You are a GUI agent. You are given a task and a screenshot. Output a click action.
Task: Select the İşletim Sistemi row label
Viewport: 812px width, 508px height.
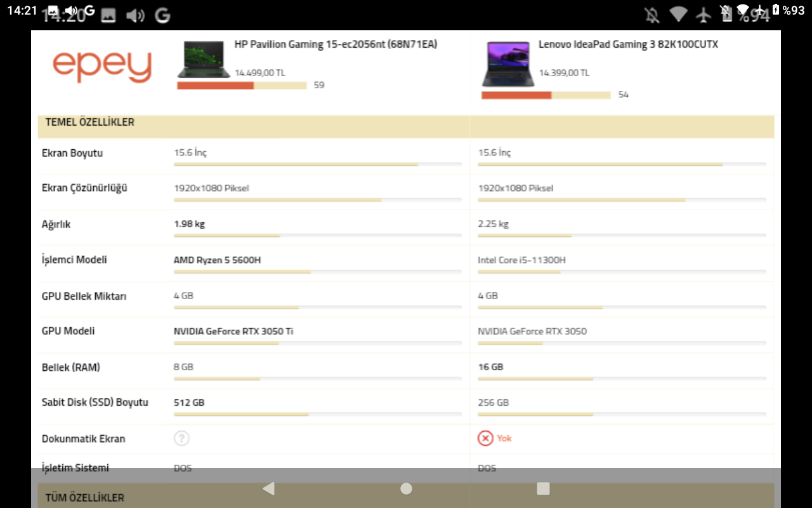75,468
